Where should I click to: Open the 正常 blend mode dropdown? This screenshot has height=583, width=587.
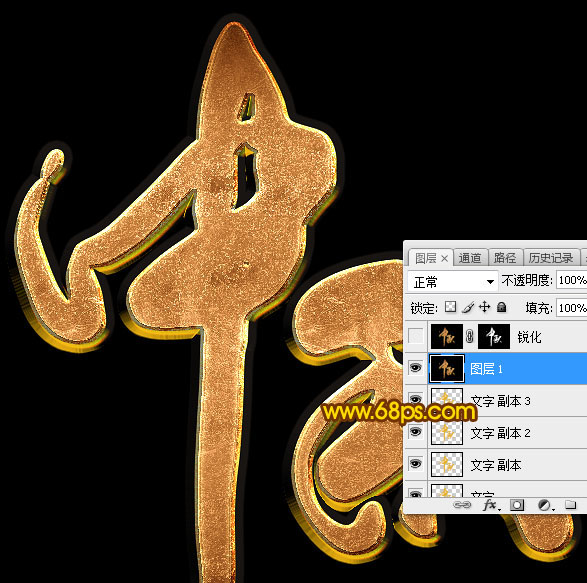pyautogui.click(x=453, y=281)
